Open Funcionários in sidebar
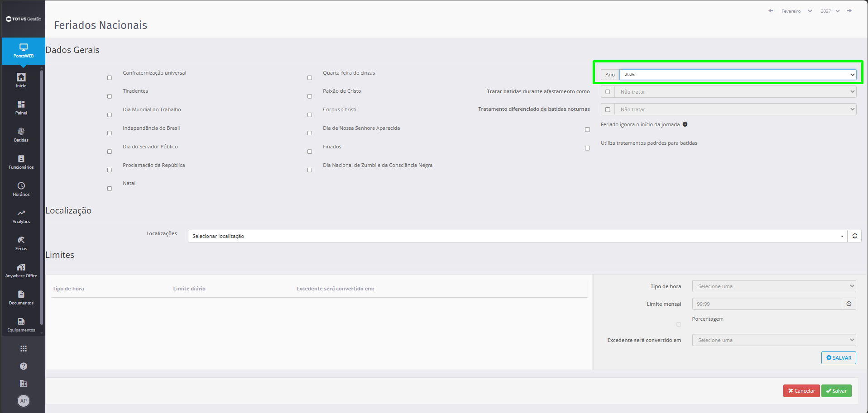 pyautogui.click(x=21, y=161)
